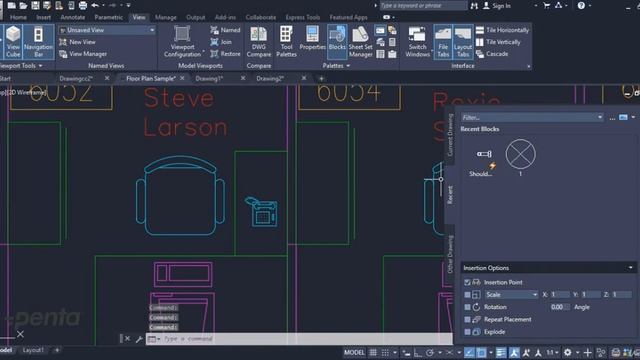The image size is (640, 360).
Task: Open the Insert ribbon tab
Action: tap(44, 17)
